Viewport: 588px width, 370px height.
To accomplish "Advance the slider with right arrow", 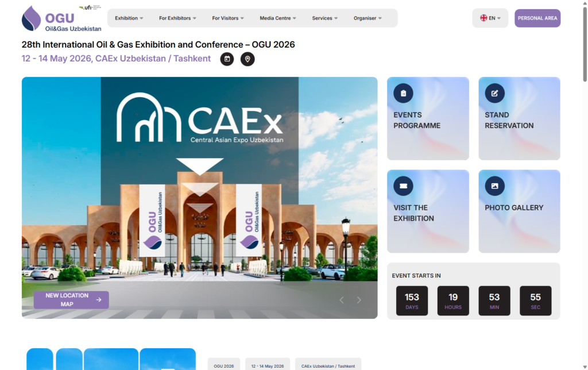I will 359,300.
